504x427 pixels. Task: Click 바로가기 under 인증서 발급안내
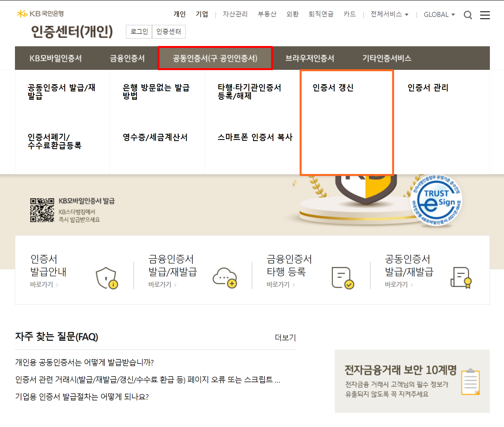44,285
